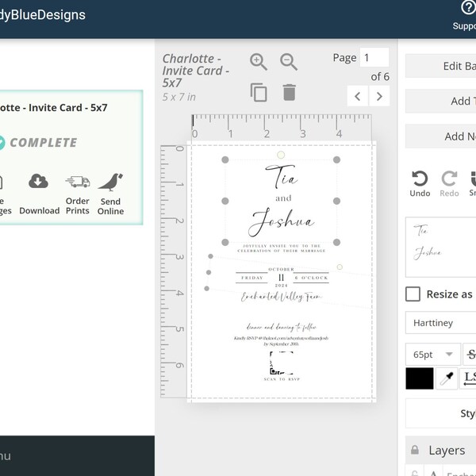Go to the next page arrow
This screenshot has width=476, height=476.
379,96
